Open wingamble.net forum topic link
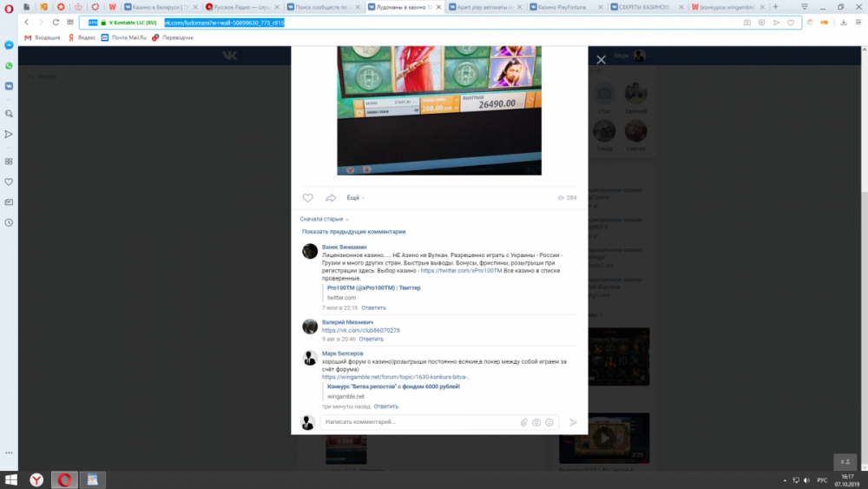The image size is (868, 489). pos(397,377)
